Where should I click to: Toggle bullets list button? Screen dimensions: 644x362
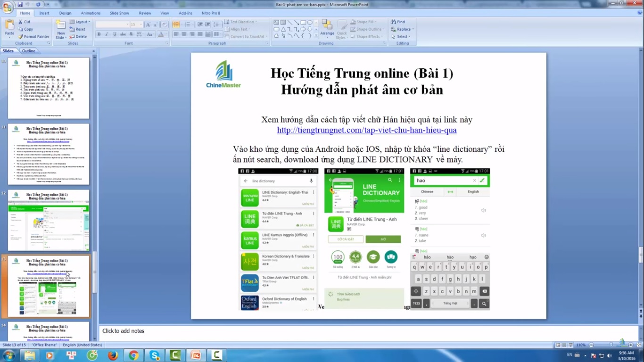(x=176, y=24)
